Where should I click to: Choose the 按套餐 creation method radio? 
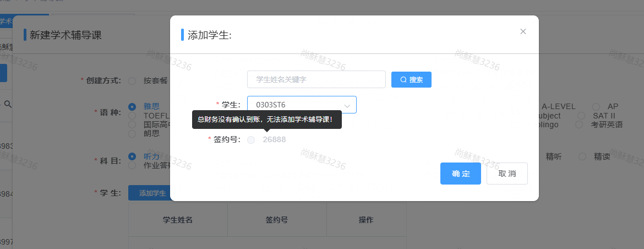coord(132,80)
